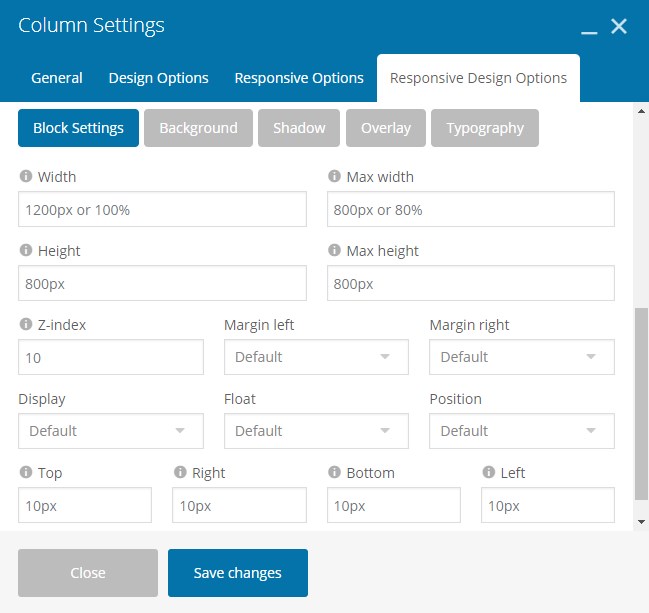649x613 pixels.
Task: Select the Background settings button
Action: (x=198, y=128)
